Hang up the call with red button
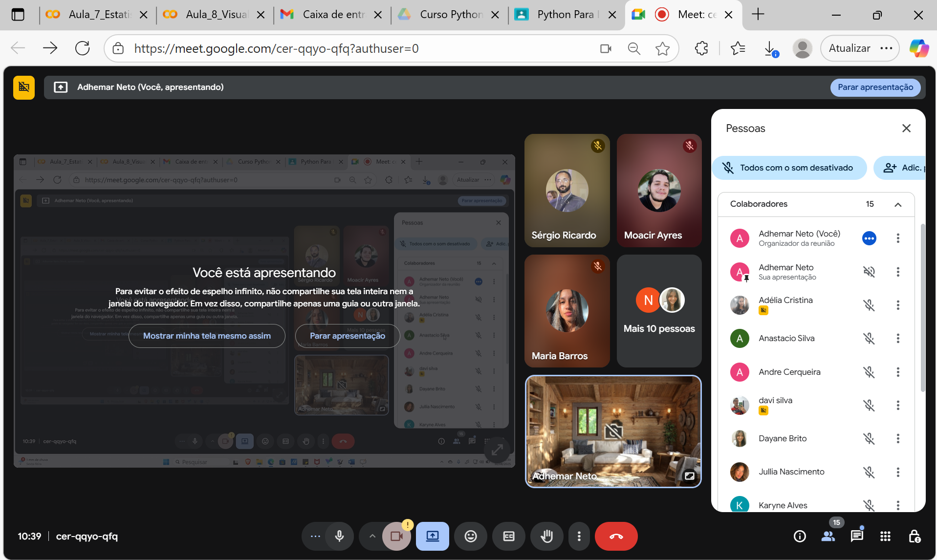This screenshot has width=937, height=560. [616, 537]
